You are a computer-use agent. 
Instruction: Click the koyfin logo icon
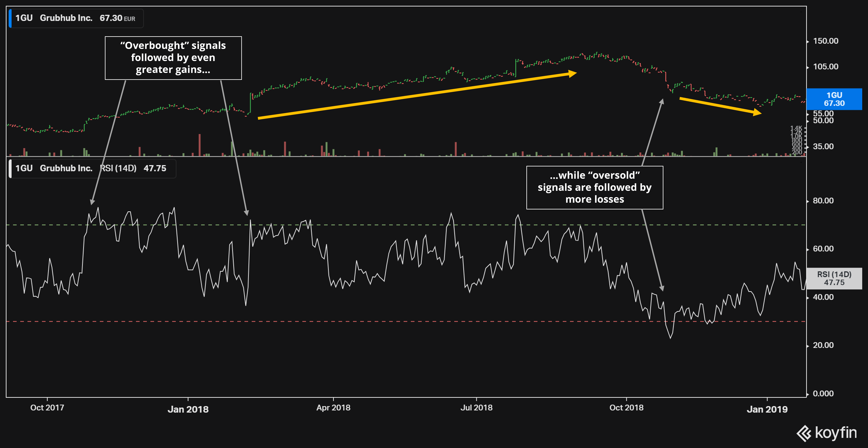click(x=804, y=434)
